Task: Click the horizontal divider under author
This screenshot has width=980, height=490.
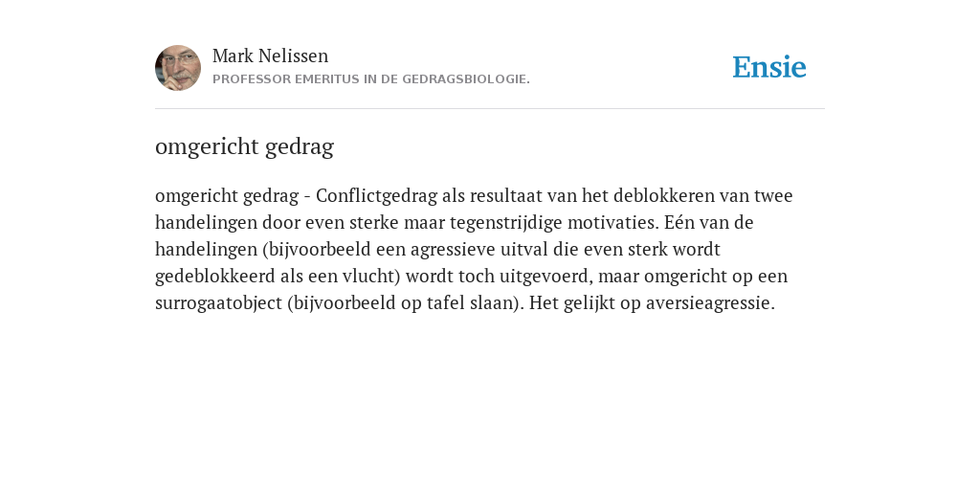Action: click(x=490, y=109)
